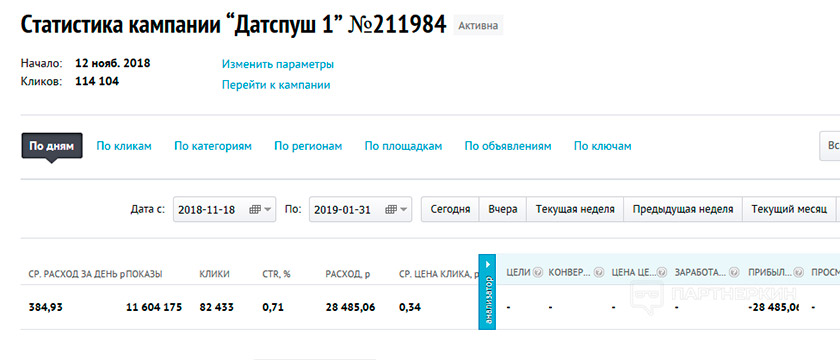Screen dimensions: 840x360
Task: Select the 82 433 clicks value
Action: click(217, 308)
